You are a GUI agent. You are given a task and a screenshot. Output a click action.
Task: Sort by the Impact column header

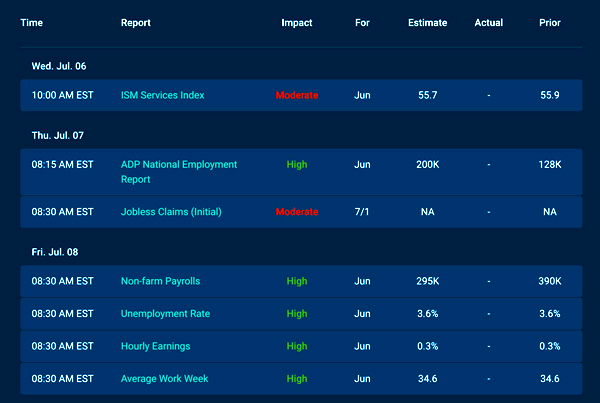[x=296, y=22]
